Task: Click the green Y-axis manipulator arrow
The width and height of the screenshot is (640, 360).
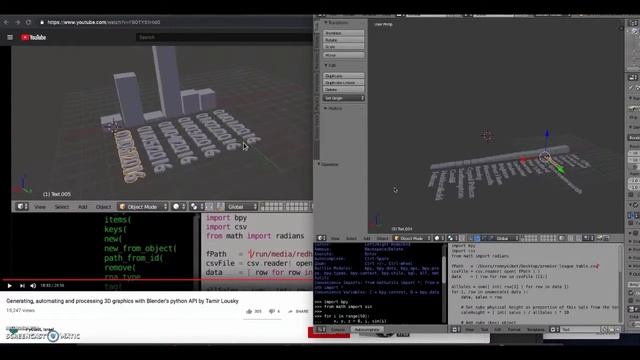Action: point(560,169)
